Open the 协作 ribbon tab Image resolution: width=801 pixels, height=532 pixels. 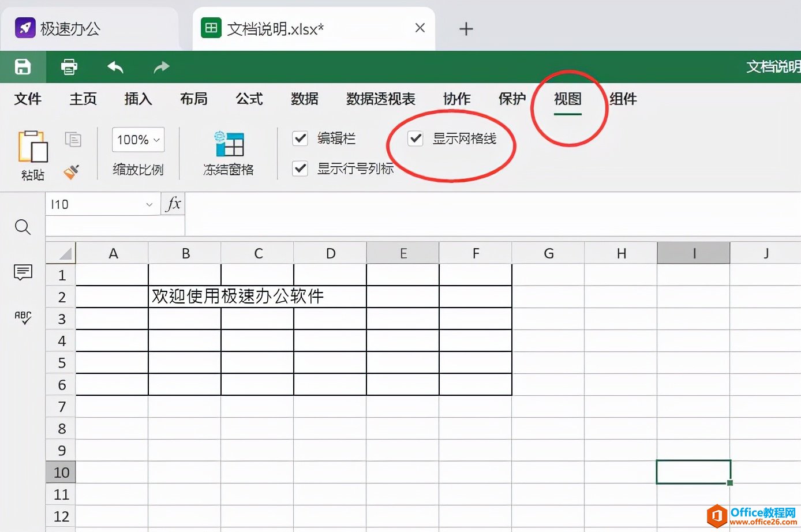pyautogui.click(x=456, y=99)
